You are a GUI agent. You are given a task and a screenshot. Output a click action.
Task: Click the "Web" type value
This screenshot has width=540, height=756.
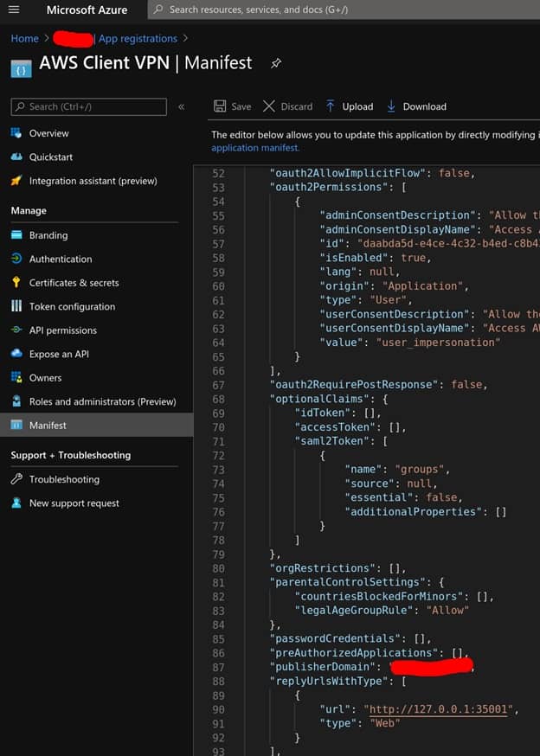click(x=384, y=723)
